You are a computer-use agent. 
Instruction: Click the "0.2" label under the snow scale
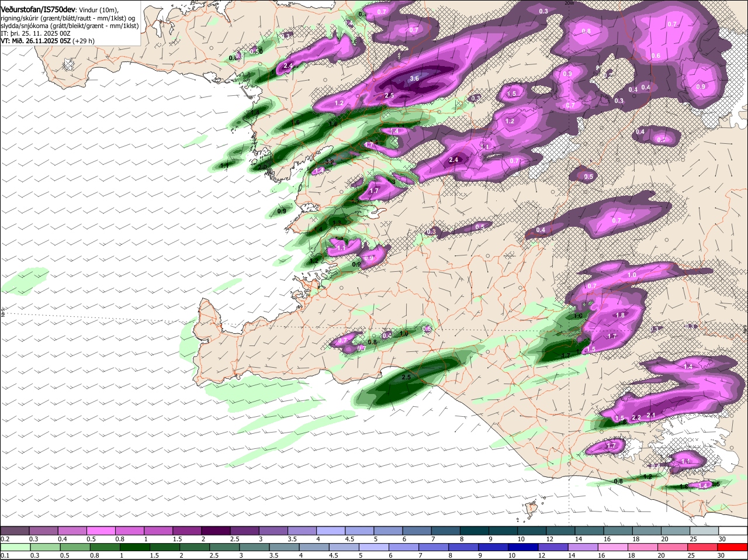[x=5, y=538]
